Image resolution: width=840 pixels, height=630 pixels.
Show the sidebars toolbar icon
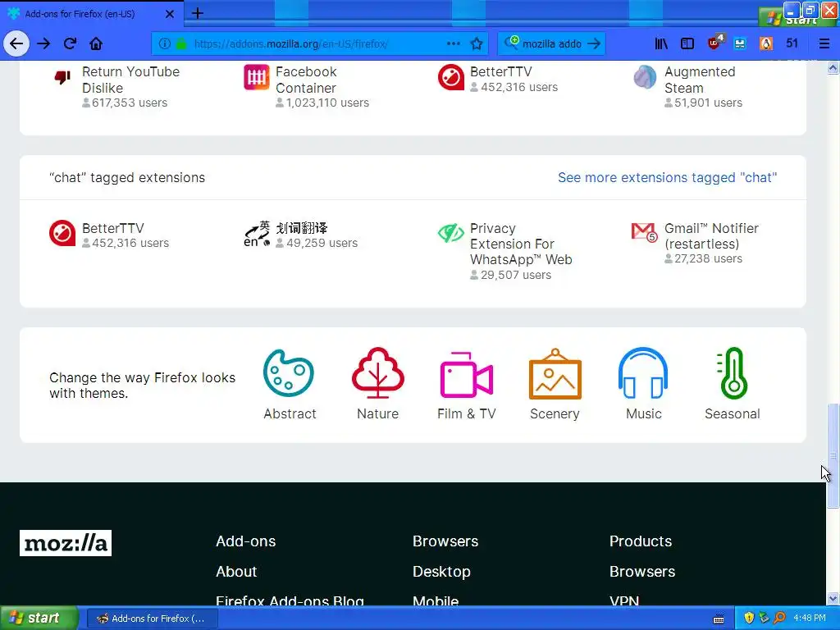tap(687, 44)
